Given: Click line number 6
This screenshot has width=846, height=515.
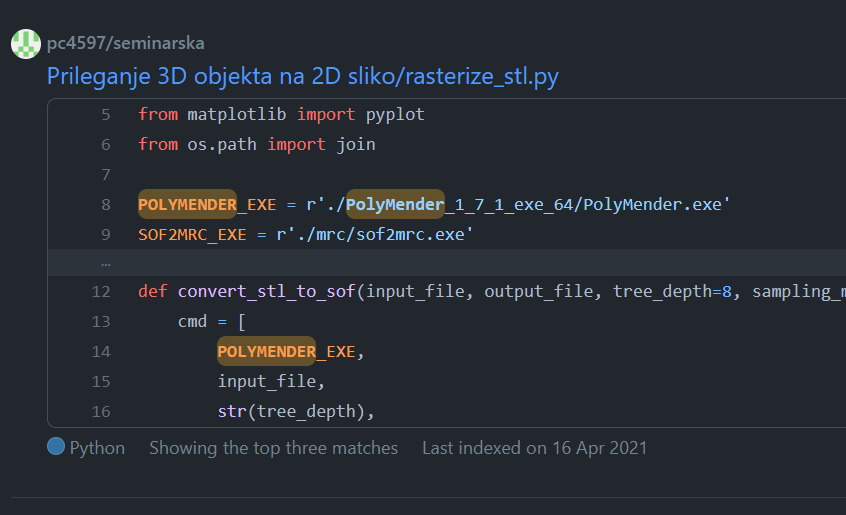Looking at the screenshot, I should click(x=106, y=145).
